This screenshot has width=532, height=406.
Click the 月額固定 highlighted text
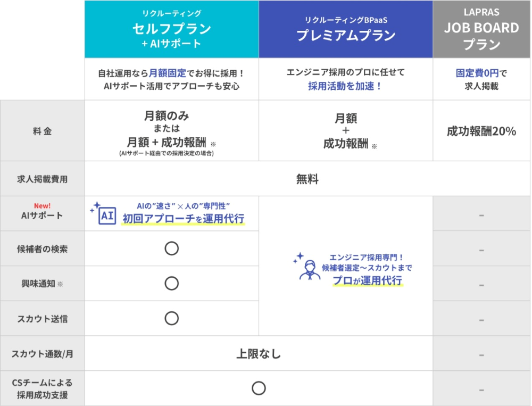(167, 73)
